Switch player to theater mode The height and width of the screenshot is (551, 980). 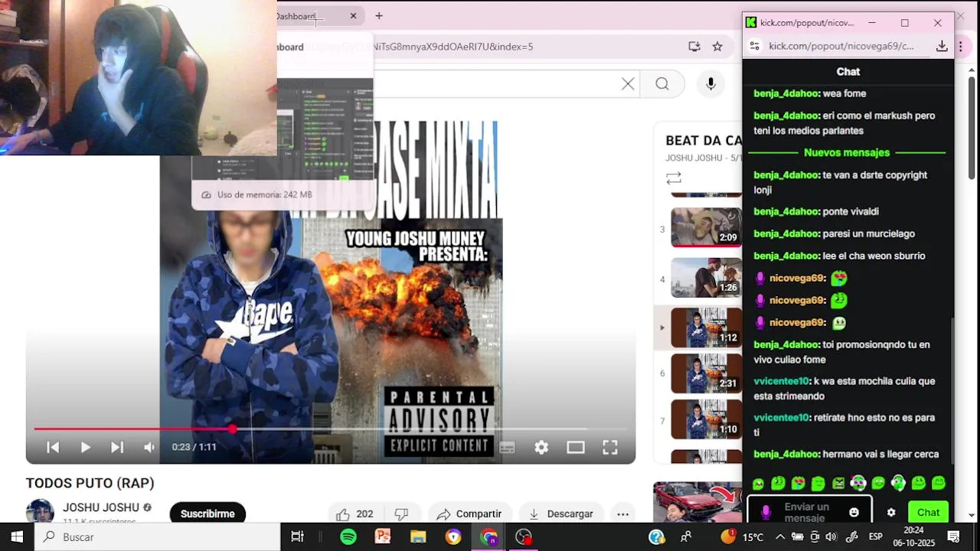pyautogui.click(x=576, y=448)
